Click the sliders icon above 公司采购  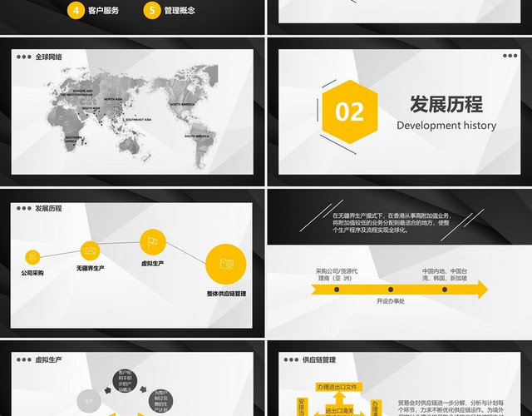[32, 257]
